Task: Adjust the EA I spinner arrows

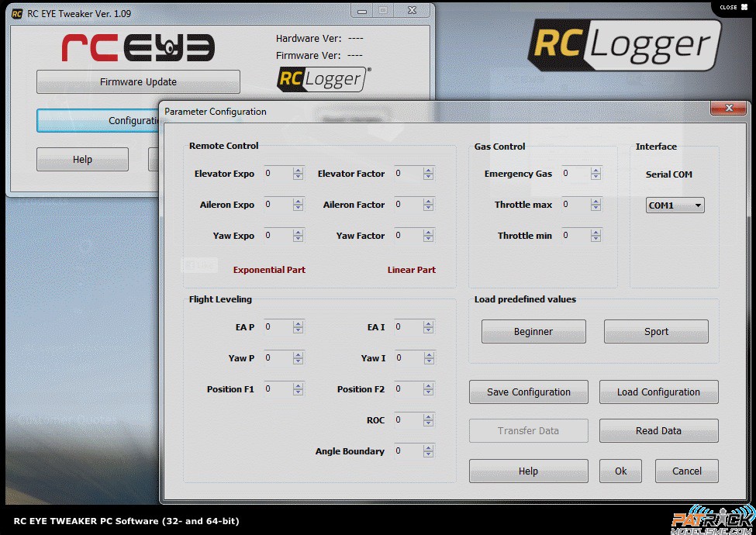Action: coord(428,326)
